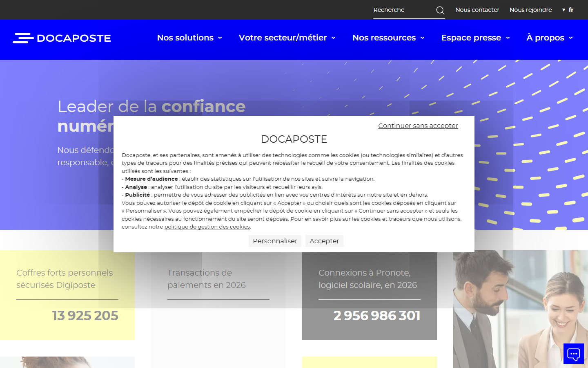Click the 13 925 205 counter
Image resolution: width=588 pixels, height=368 pixels.
85,316
